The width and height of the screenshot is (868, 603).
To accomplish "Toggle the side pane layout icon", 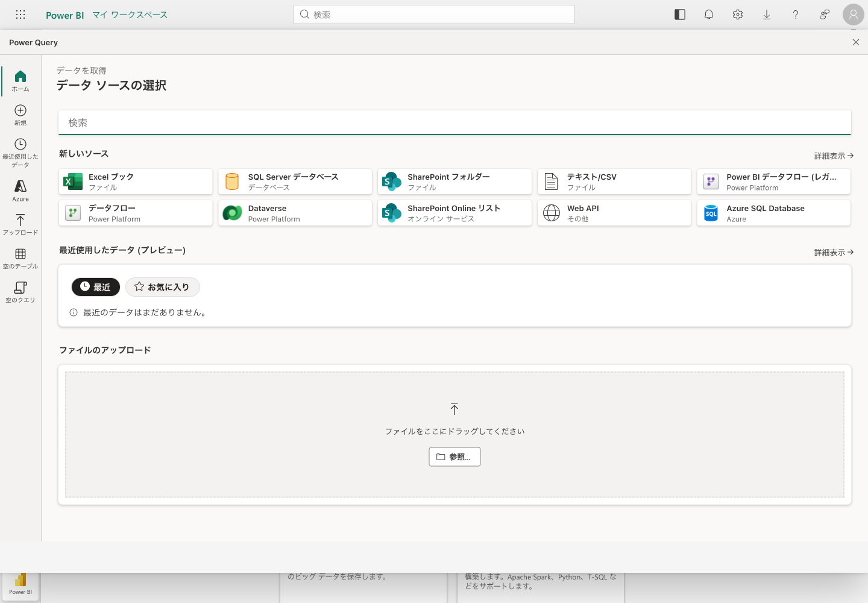I will [x=680, y=14].
